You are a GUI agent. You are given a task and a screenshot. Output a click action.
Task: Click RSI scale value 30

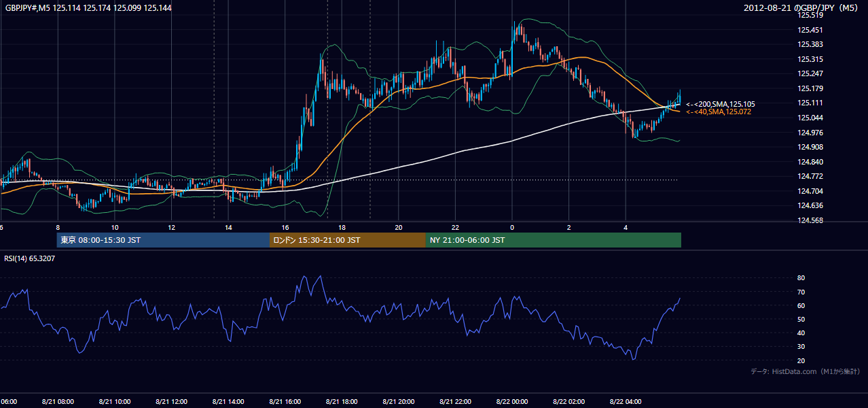pyautogui.click(x=801, y=347)
